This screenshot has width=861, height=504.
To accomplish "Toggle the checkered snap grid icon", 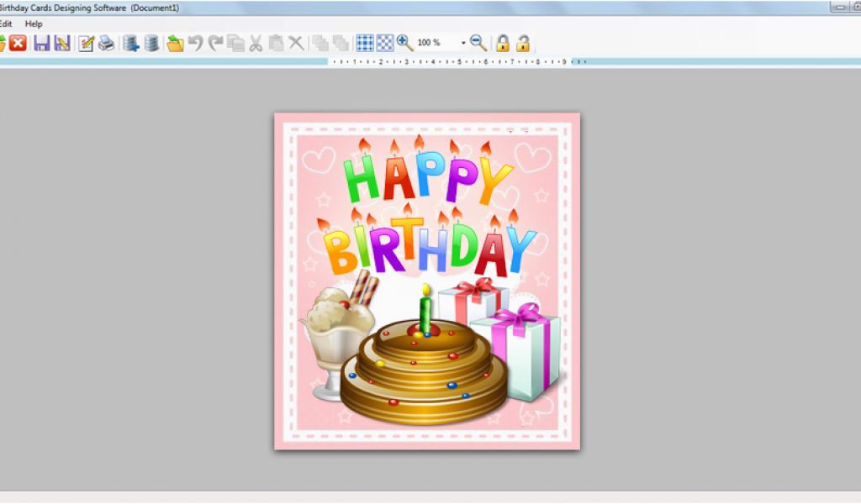I will pos(385,43).
